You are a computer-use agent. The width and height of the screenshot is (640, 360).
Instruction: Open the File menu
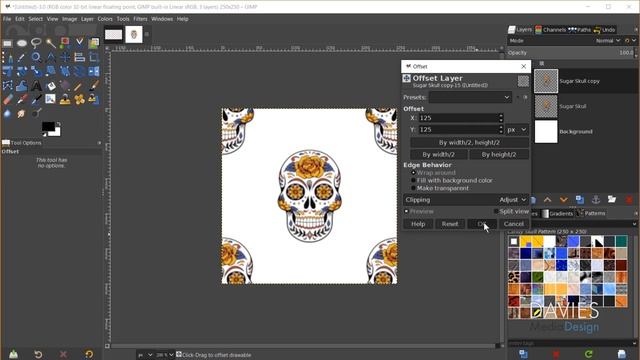(x=7, y=19)
